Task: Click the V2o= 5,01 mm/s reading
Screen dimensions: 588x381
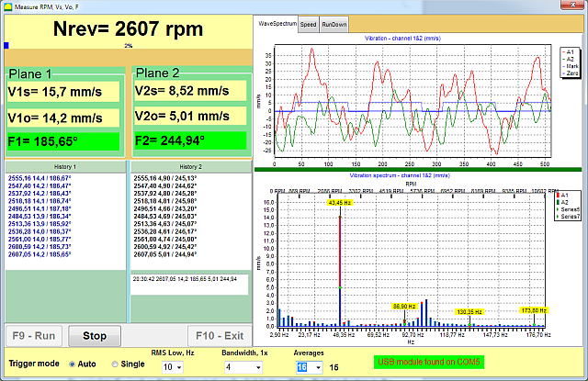Action: coord(190,116)
